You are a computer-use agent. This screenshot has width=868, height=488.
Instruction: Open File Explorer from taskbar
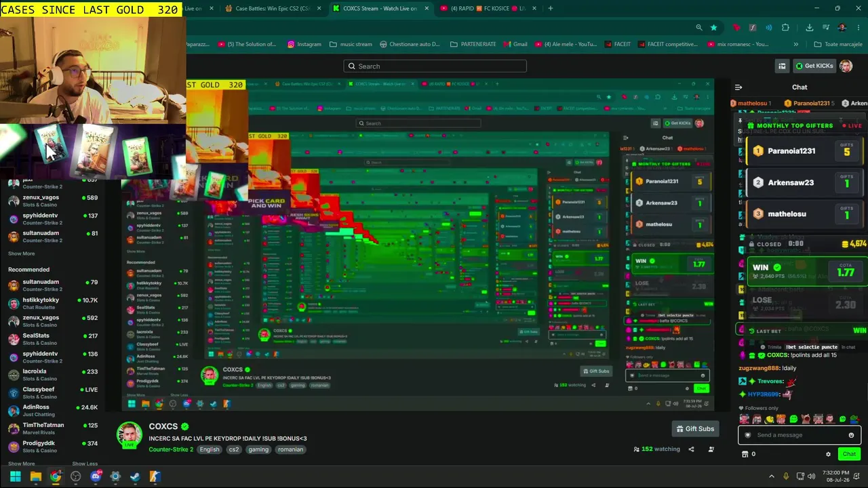point(35,476)
